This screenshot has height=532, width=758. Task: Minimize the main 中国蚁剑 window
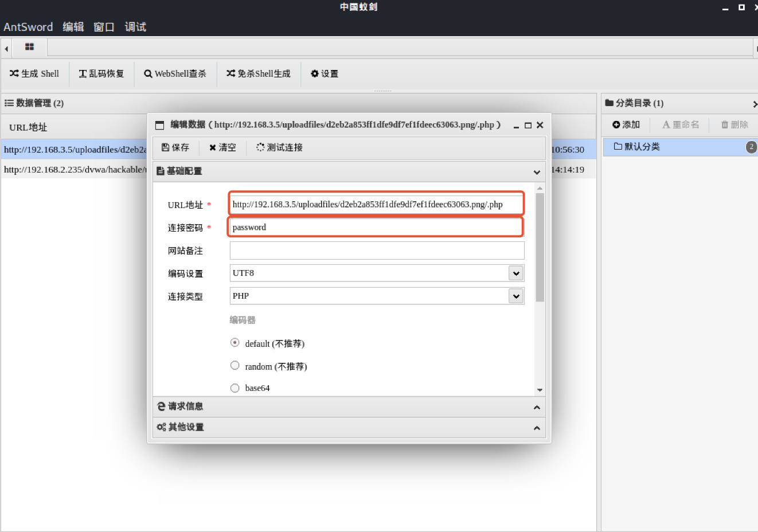[x=725, y=7]
